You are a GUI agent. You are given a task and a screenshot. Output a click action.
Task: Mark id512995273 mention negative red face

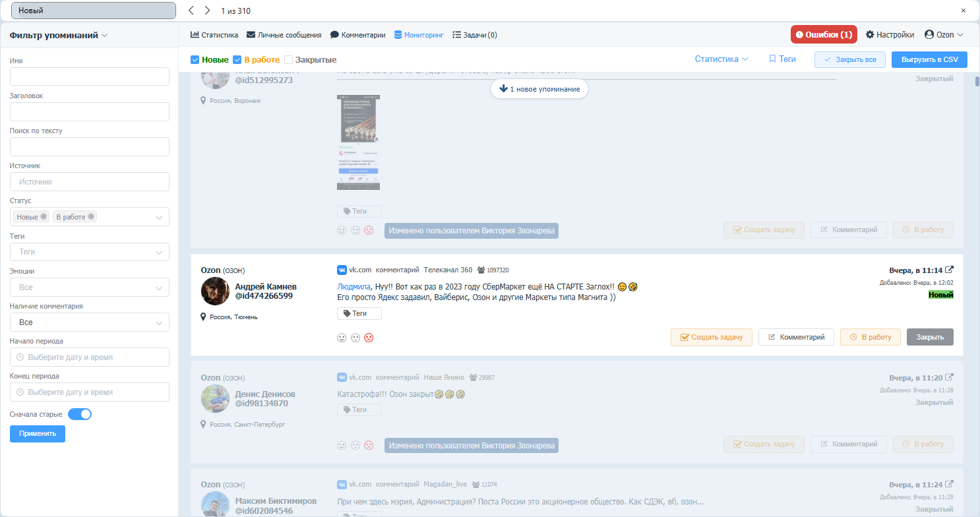click(x=369, y=230)
